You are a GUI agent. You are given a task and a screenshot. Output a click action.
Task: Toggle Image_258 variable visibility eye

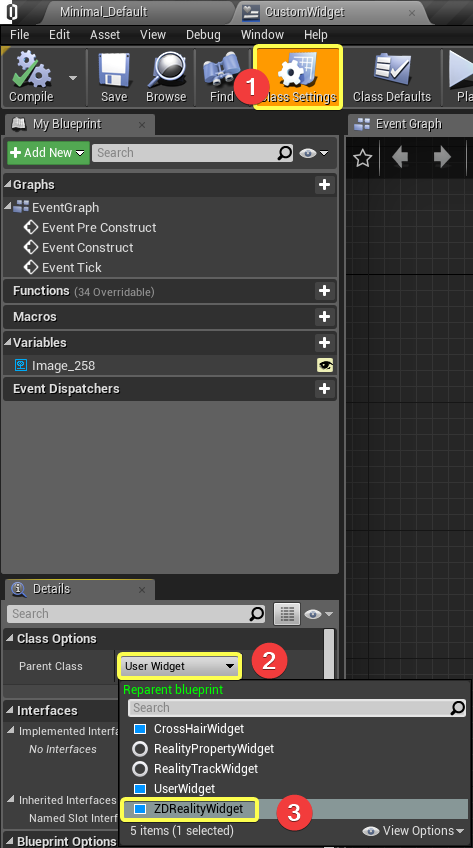[325, 366]
